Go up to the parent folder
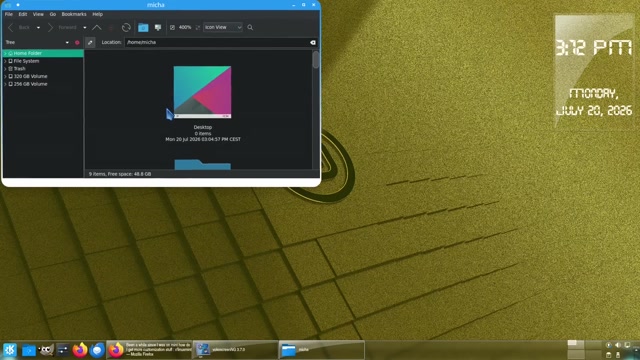Screen dimensions: 640x360 [x=97, y=27]
